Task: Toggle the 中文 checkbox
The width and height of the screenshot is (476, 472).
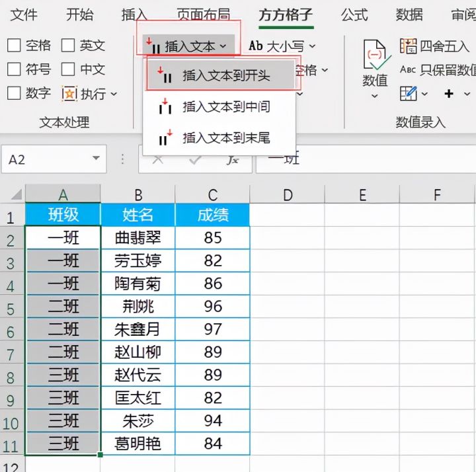Action: (68, 69)
